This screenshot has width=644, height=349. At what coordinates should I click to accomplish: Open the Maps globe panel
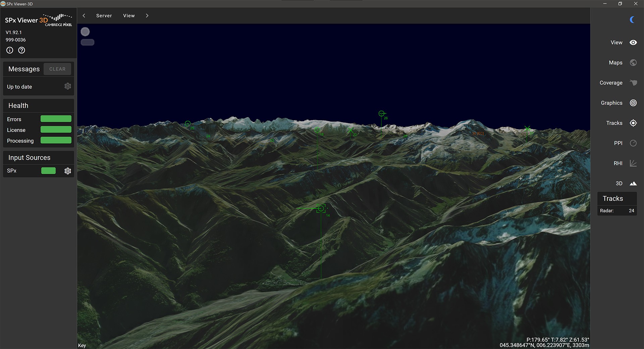(633, 63)
